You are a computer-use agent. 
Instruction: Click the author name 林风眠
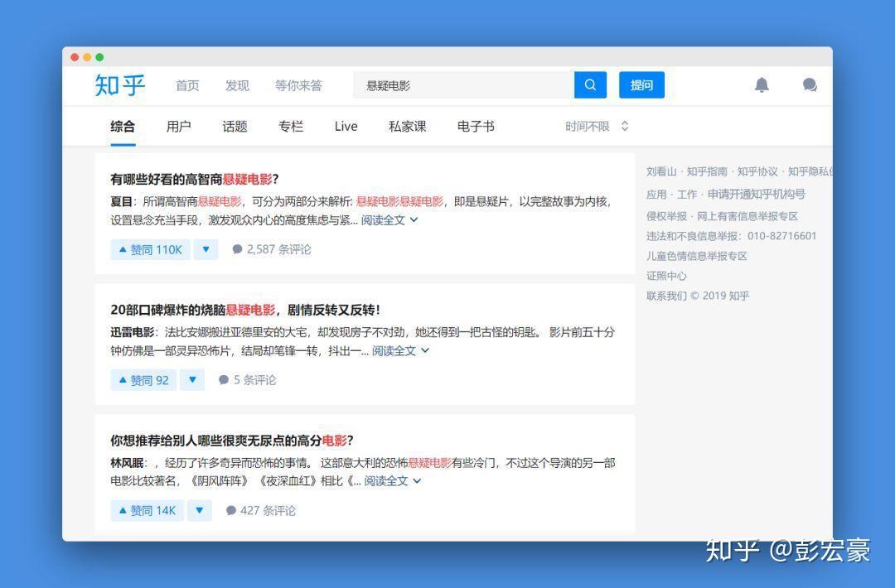point(127,462)
